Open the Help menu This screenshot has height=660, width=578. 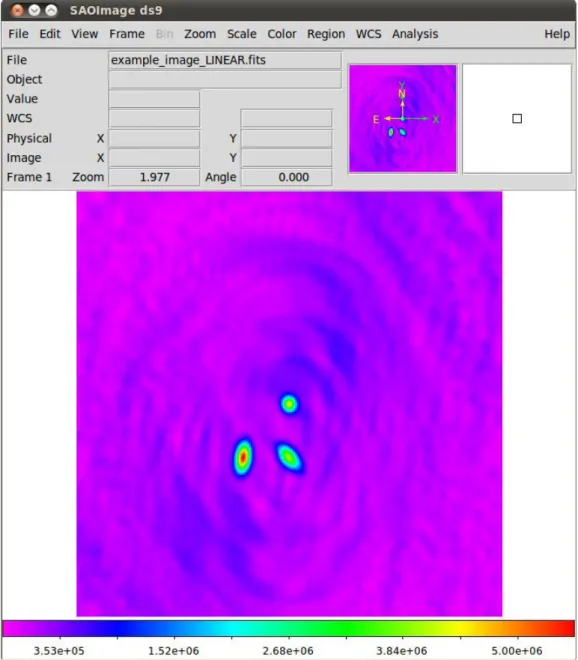click(557, 34)
